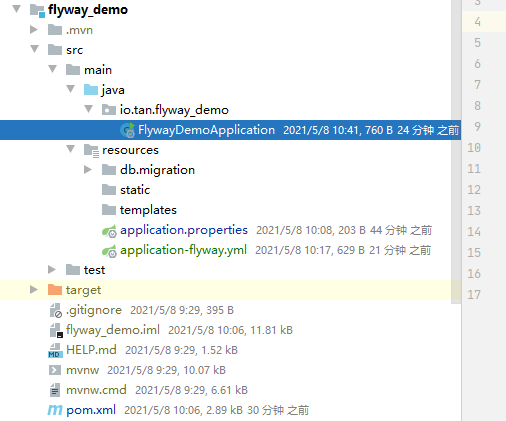Screen dimensions: 506x421
Task: Click the db.migration folder icon
Action: 109,170
